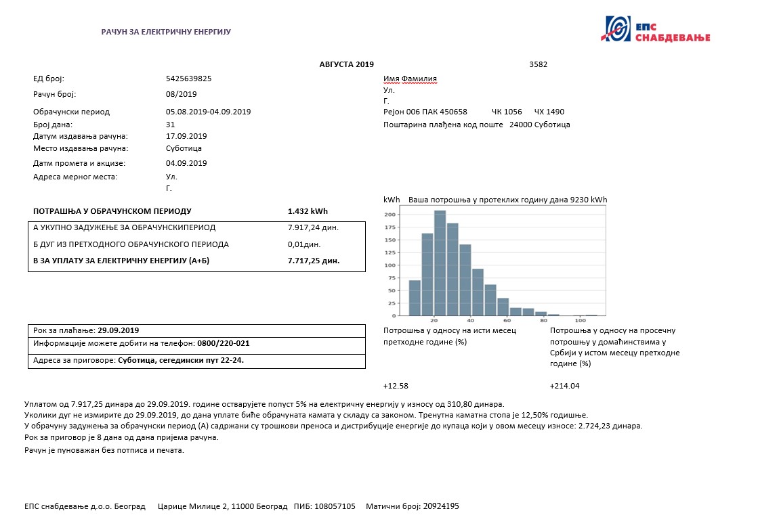The image size is (758, 532).
Task: Select the 9230 kWh annual consumption text
Action: pyautogui.click(x=587, y=200)
